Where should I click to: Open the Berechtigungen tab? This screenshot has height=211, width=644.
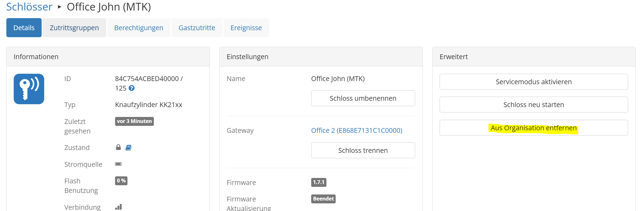coord(139,28)
